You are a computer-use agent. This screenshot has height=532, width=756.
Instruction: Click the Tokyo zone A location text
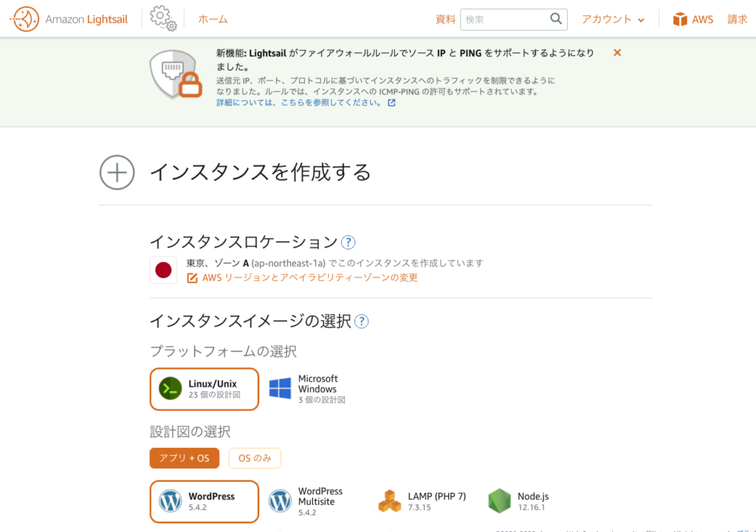click(x=334, y=263)
